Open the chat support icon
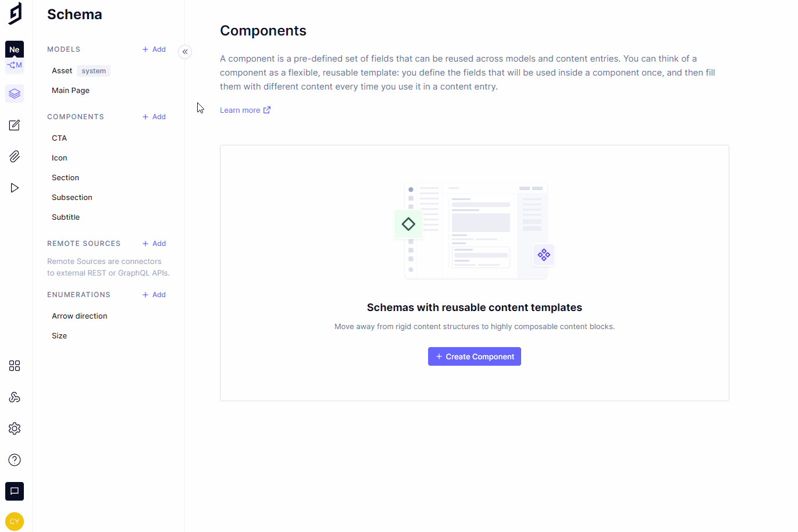This screenshot has height=532, width=798. [x=15, y=491]
